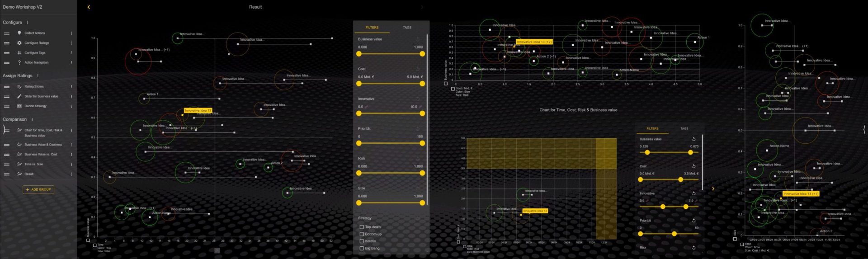Image resolution: width=868 pixels, height=259 pixels.
Task: Check the Bottom-up strategy checkbox
Action: [362, 234]
